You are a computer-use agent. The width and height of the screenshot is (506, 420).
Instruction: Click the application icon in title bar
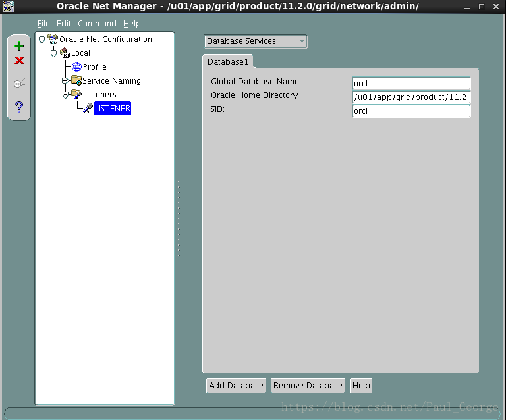9,6
